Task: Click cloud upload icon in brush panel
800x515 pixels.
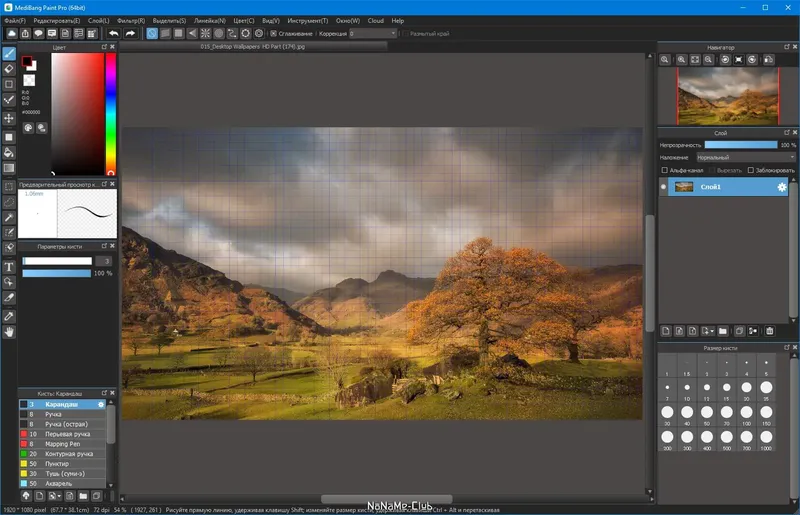Action: pyautogui.click(x=26, y=496)
